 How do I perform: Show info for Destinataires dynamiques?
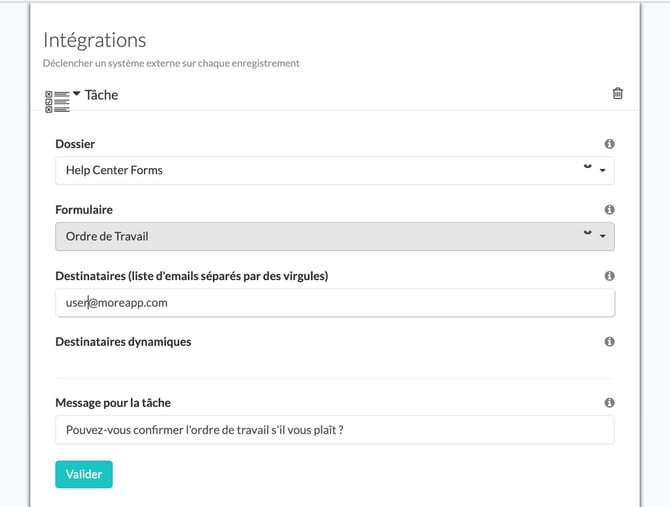(x=609, y=342)
